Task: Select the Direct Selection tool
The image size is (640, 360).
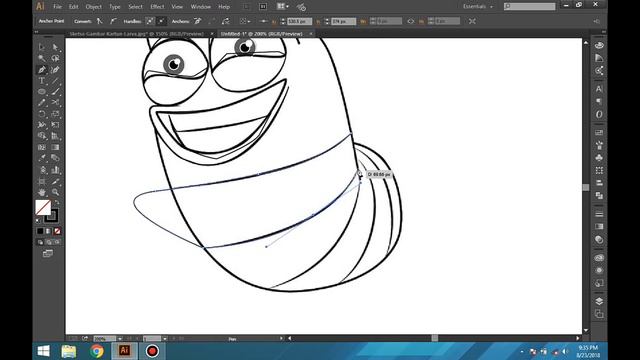Action: coord(55,47)
